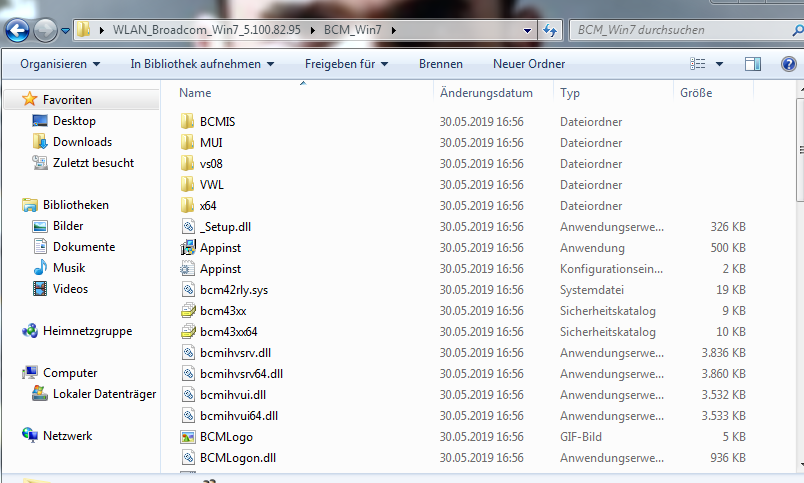Select WLAN_Broadcom_Win7_5.100.82.95 breadcrumb segment
The width and height of the screenshot is (804, 483).
pos(207,30)
